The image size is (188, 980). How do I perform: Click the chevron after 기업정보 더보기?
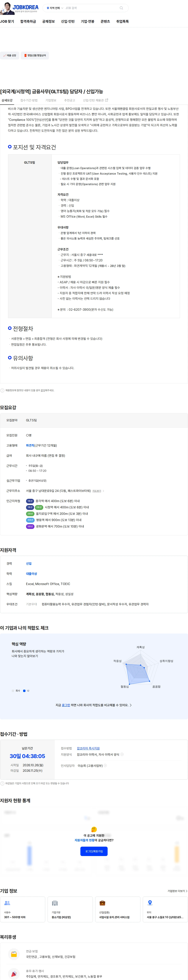186,891
